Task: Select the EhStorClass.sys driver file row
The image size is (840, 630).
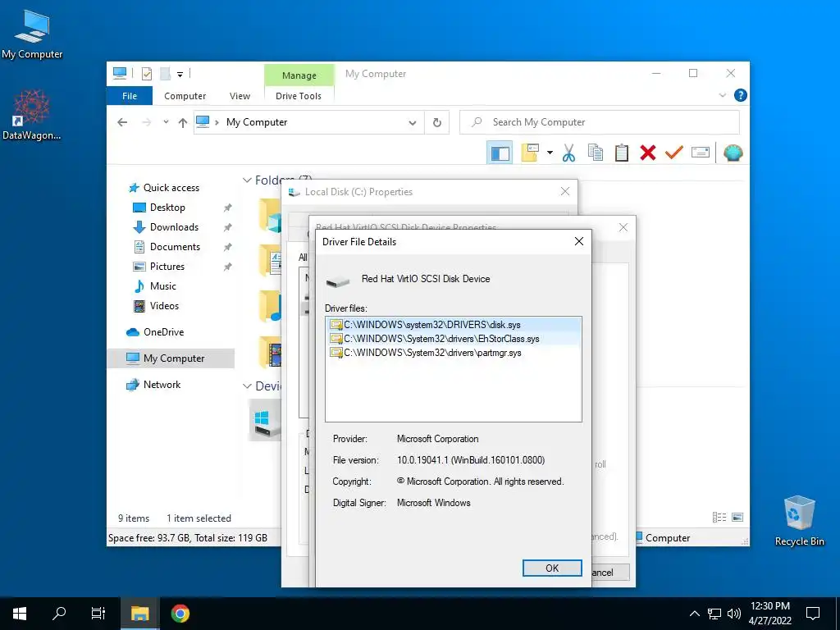Action: tap(453, 339)
